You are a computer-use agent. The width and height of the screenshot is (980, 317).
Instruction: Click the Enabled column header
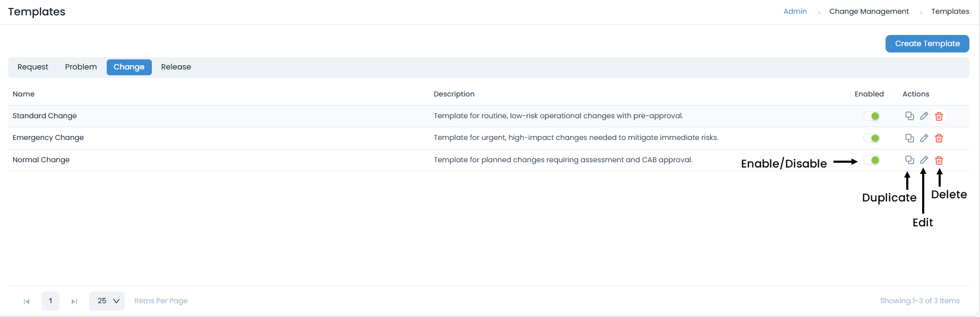click(x=869, y=94)
